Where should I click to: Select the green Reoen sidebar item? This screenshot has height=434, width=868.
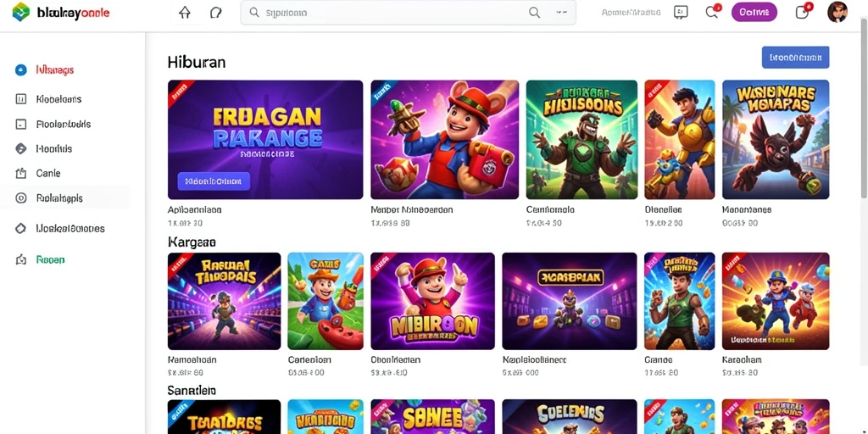pos(50,259)
